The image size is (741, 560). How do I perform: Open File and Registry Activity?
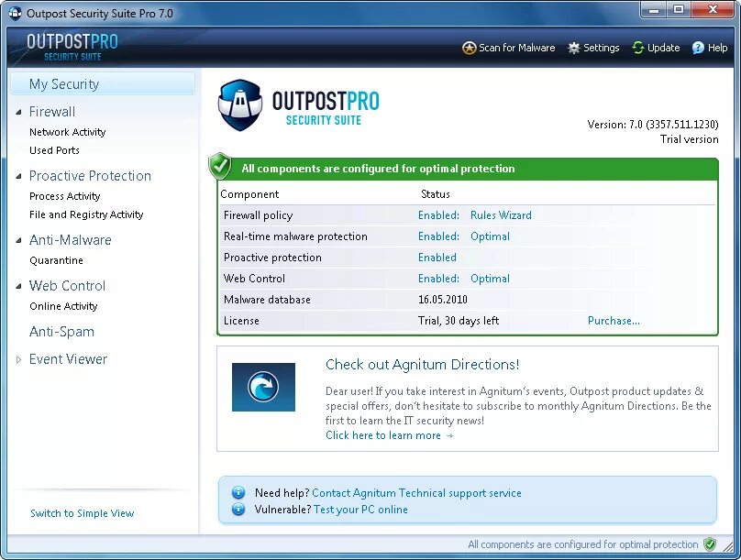click(86, 214)
